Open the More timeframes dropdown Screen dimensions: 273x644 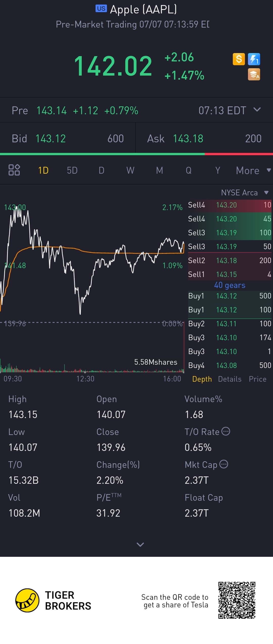coord(253,171)
